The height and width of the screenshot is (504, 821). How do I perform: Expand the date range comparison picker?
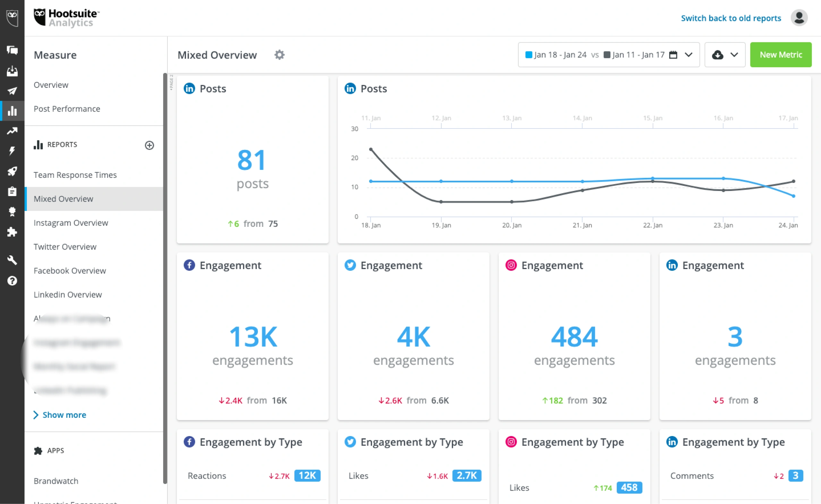click(x=608, y=55)
